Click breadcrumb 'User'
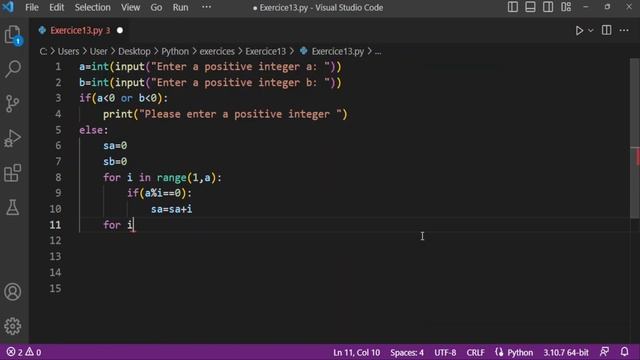 tap(98, 51)
